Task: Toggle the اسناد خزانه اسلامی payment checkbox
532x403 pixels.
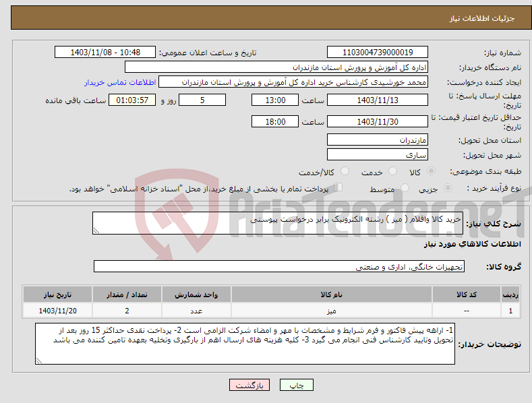Action: pos(338,187)
